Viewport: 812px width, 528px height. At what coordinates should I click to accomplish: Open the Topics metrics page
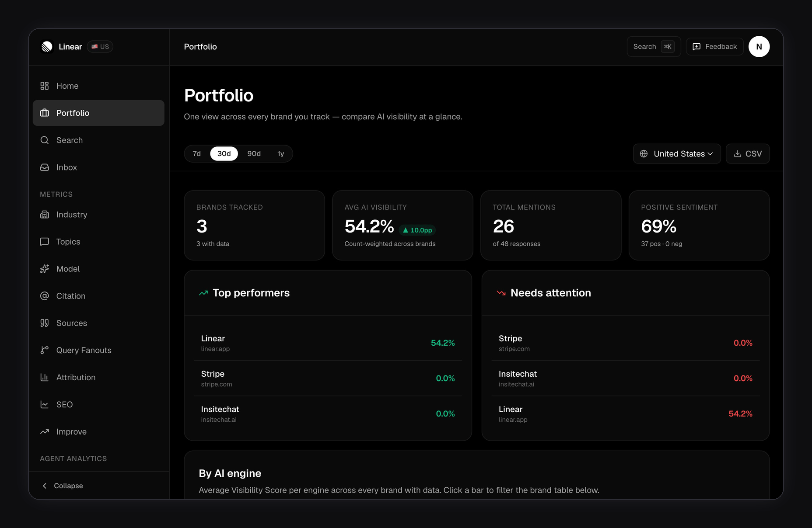[98, 241]
